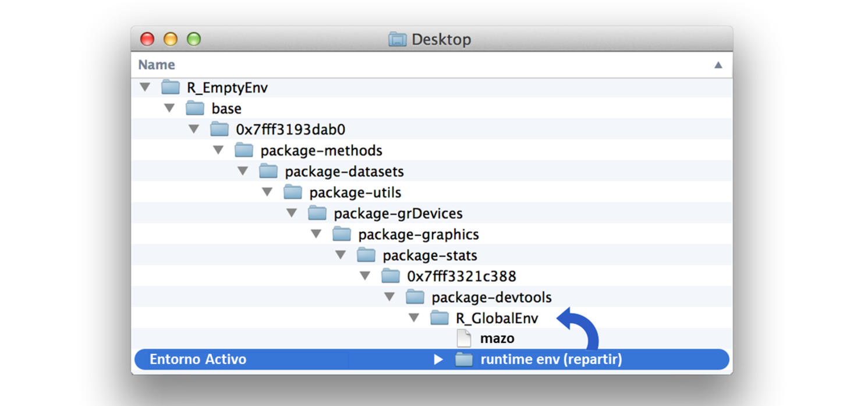Click the Entorno Activo label

tap(198, 359)
